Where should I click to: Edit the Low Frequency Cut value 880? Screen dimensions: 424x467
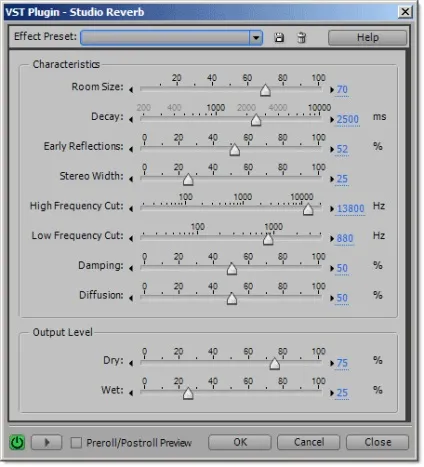pos(345,238)
